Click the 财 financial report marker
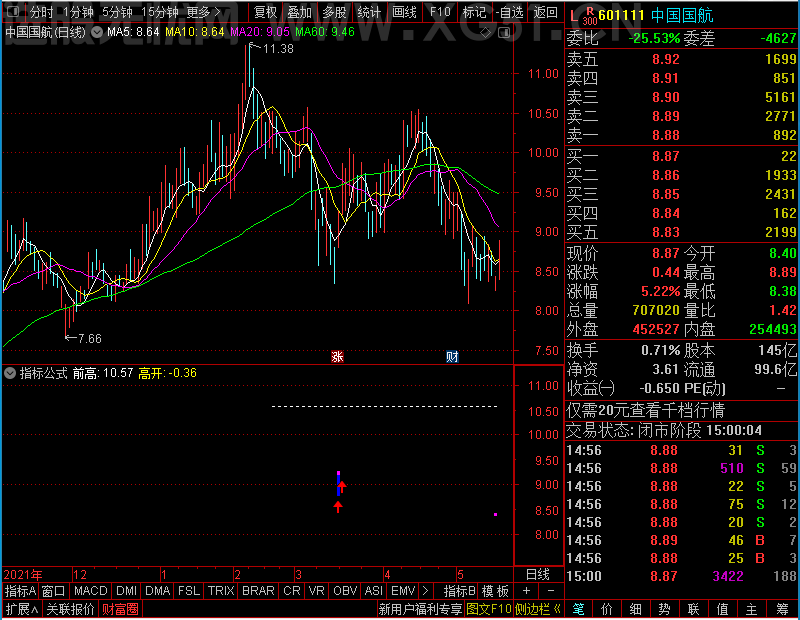Image resolution: width=800 pixels, height=620 pixels. (x=452, y=356)
